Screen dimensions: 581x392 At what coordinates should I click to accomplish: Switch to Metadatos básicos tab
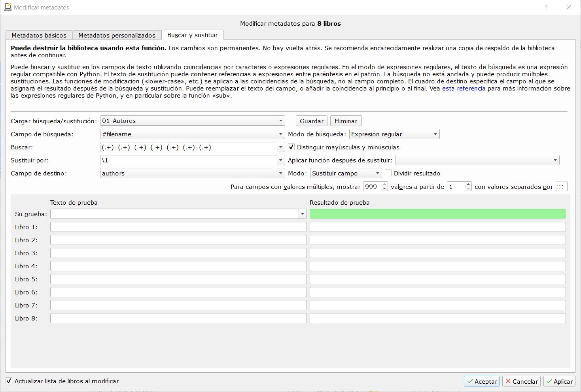(39, 35)
